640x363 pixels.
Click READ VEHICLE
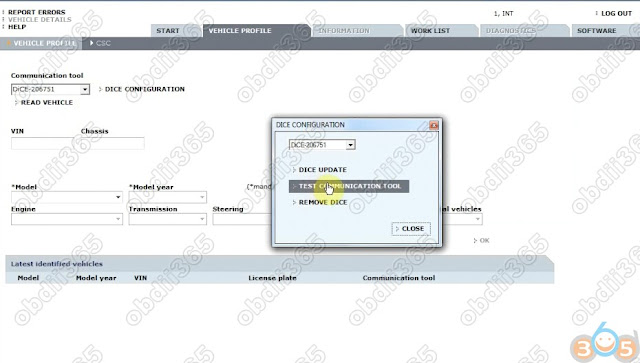[x=47, y=102]
